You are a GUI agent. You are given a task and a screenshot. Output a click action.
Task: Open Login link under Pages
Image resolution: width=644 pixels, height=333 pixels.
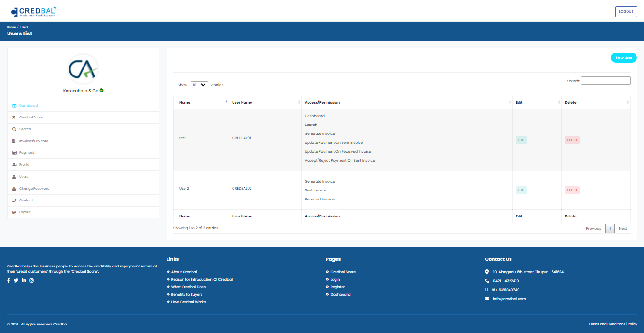tap(335, 279)
